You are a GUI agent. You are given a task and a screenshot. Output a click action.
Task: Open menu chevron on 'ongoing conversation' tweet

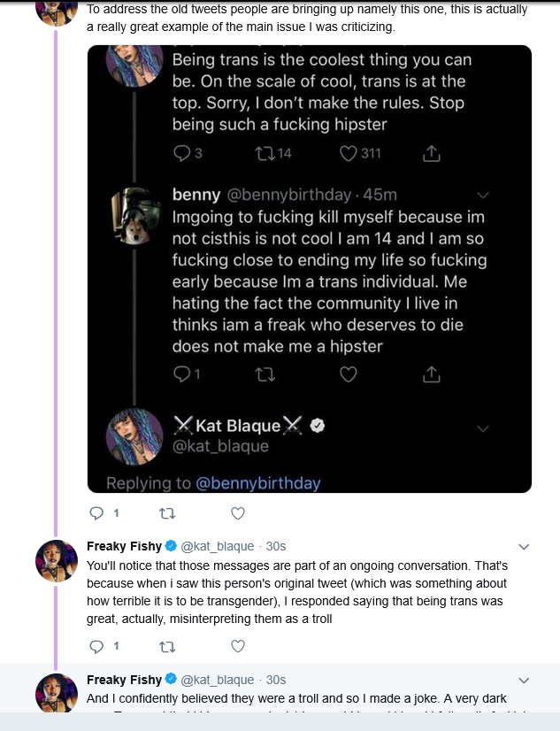523,547
